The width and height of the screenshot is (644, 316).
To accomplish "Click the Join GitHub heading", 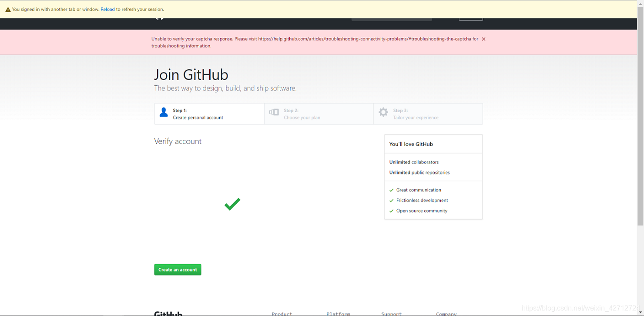I will 191,75.
